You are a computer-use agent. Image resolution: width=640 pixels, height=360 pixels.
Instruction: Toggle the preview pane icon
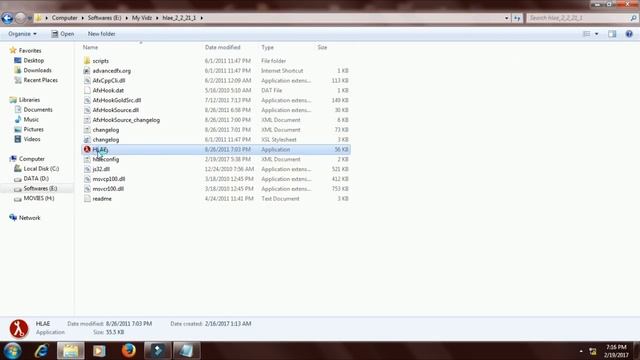(612, 34)
